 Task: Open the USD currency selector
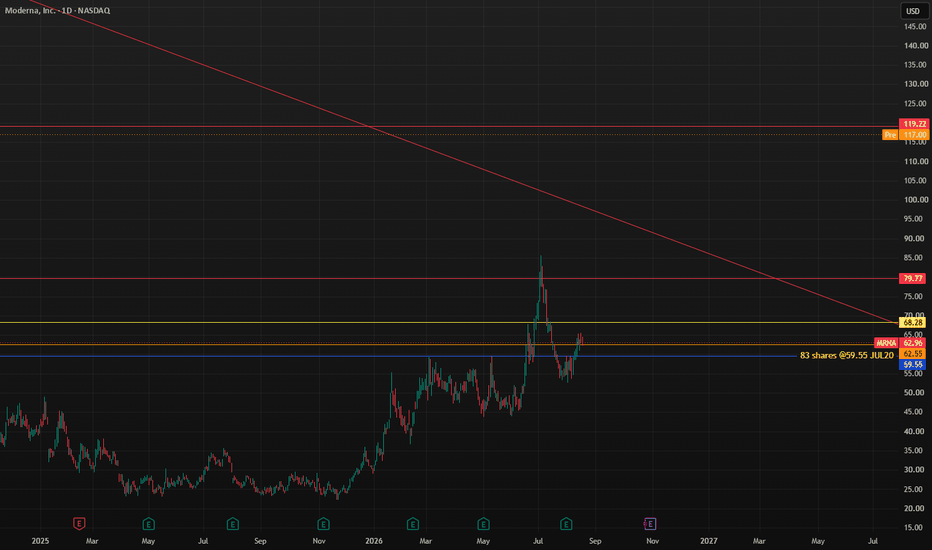coord(914,11)
